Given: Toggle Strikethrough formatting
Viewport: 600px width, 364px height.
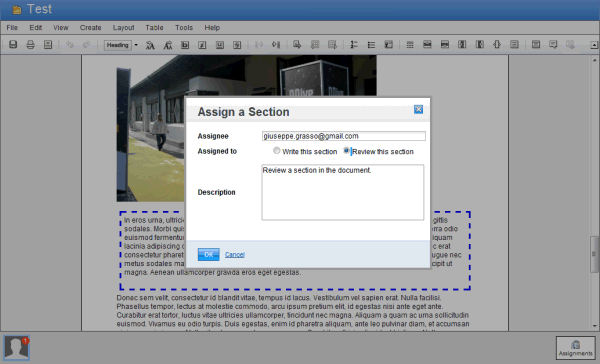Looking at the screenshot, I should (x=237, y=45).
